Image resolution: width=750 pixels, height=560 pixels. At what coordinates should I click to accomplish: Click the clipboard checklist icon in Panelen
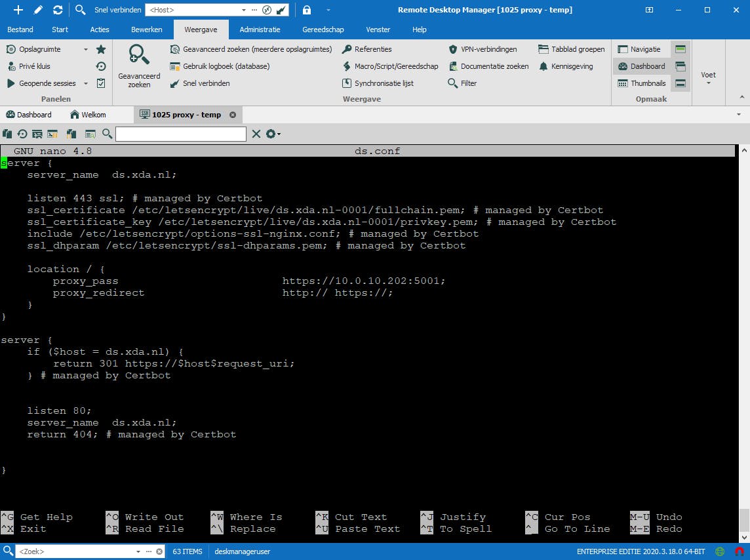click(x=101, y=83)
